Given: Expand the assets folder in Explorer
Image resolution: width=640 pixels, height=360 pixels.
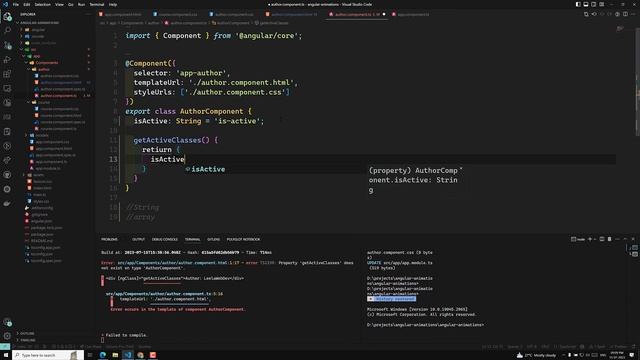Looking at the screenshot, I should click(38, 175).
